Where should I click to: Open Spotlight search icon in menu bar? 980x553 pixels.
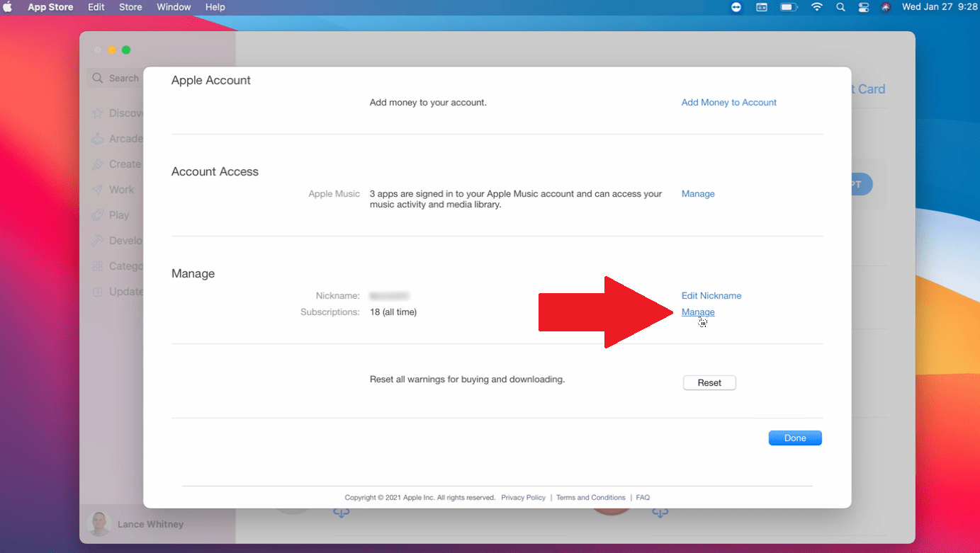[840, 7]
